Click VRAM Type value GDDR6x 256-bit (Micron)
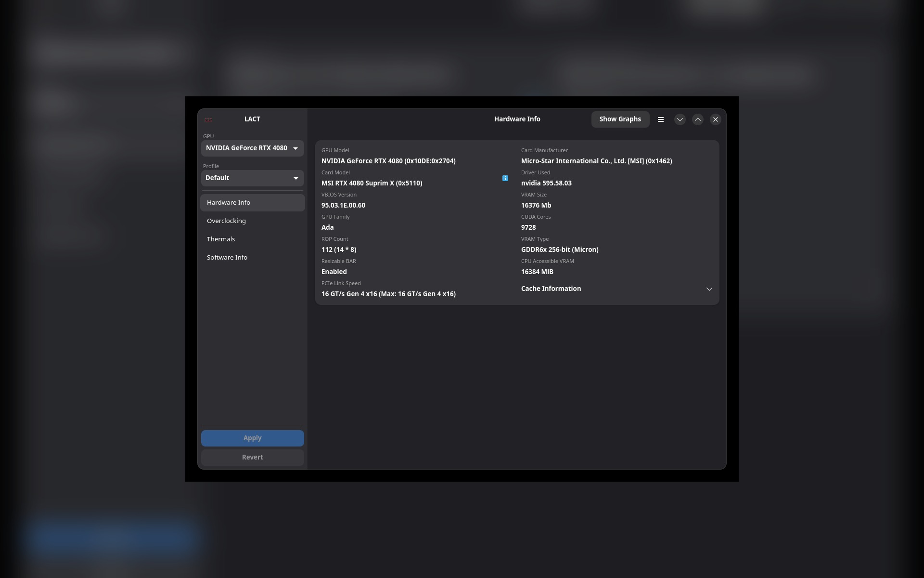 pos(560,250)
